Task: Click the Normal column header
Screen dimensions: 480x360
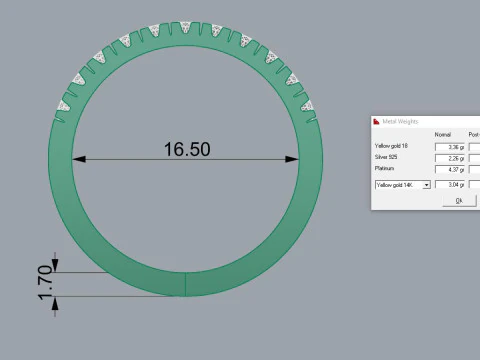Action: 443,135
